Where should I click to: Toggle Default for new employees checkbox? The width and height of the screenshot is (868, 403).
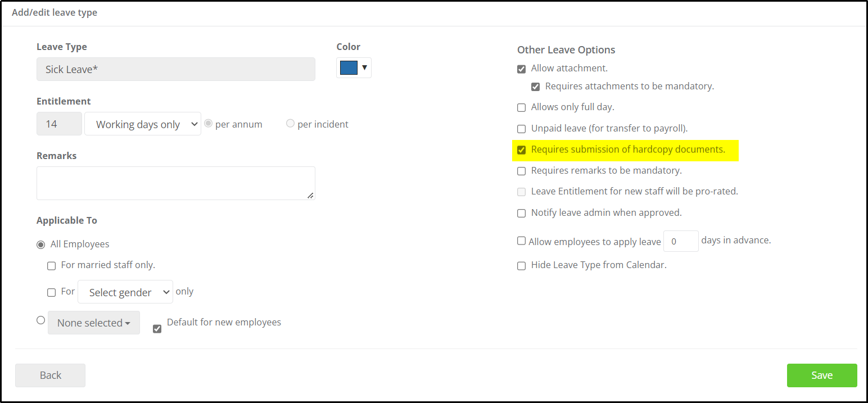tap(157, 329)
